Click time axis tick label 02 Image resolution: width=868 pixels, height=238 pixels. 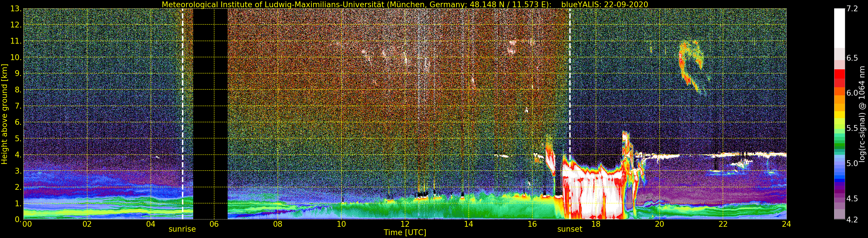click(87, 224)
